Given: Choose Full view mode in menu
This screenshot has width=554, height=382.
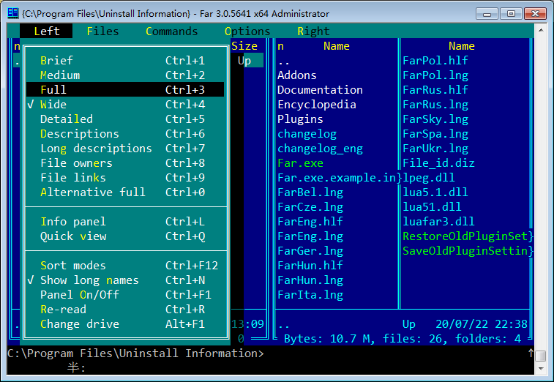Looking at the screenshot, I should [125, 90].
